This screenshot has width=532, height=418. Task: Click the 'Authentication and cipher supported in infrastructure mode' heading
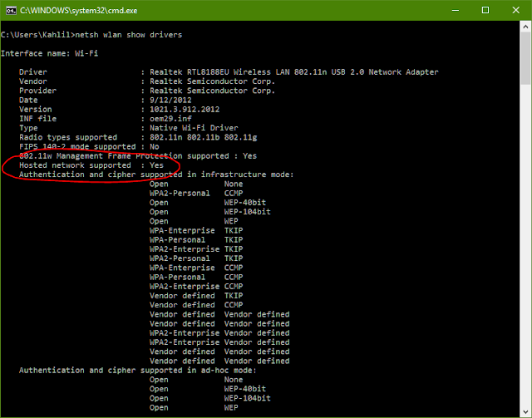(156, 175)
